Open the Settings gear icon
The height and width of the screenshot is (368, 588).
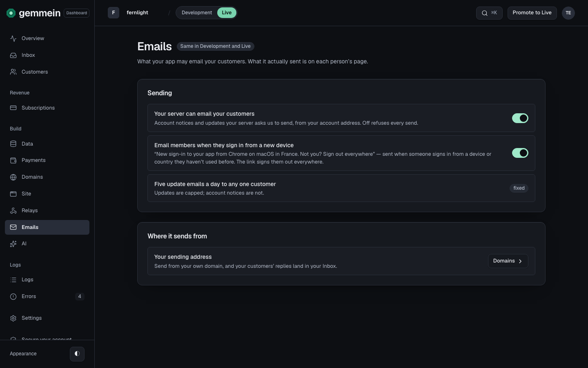click(13, 318)
